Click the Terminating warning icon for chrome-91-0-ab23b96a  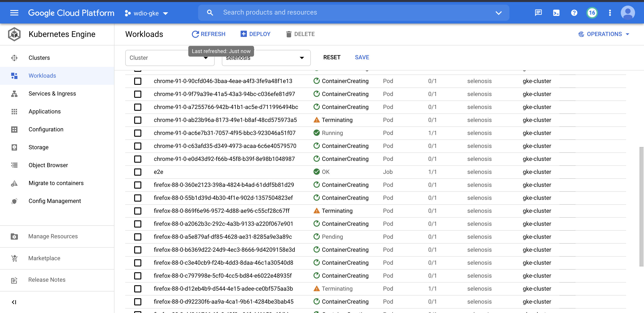tap(316, 120)
